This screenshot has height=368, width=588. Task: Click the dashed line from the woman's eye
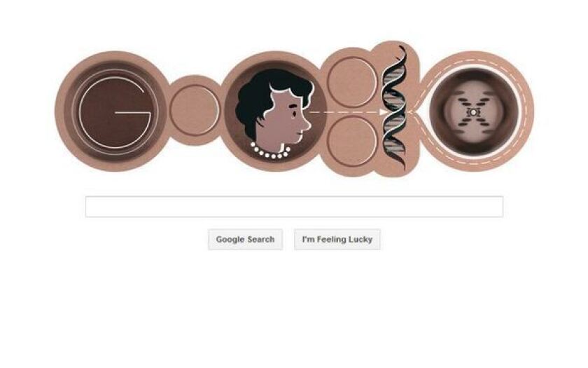click(344, 112)
